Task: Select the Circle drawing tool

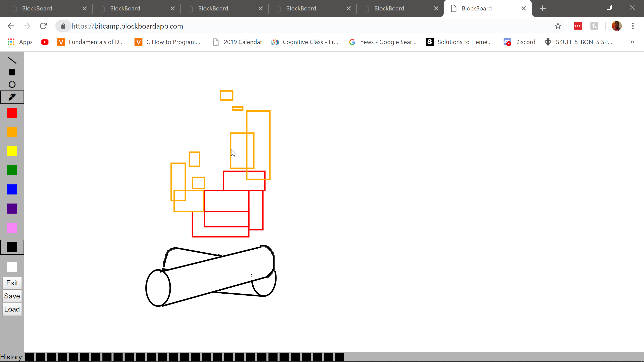Action: [12, 84]
